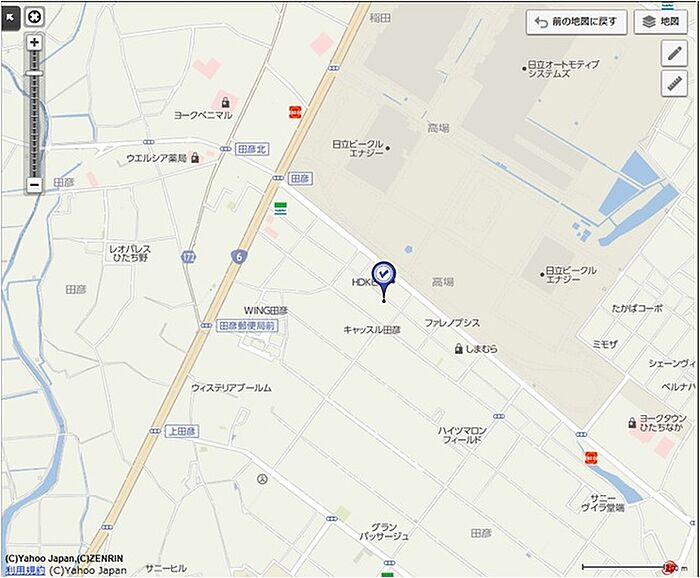The width and height of the screenshot is (700, 578).
Task: Click the ウエルシア薬局 shop icon
Action: (x=195, y=158)
